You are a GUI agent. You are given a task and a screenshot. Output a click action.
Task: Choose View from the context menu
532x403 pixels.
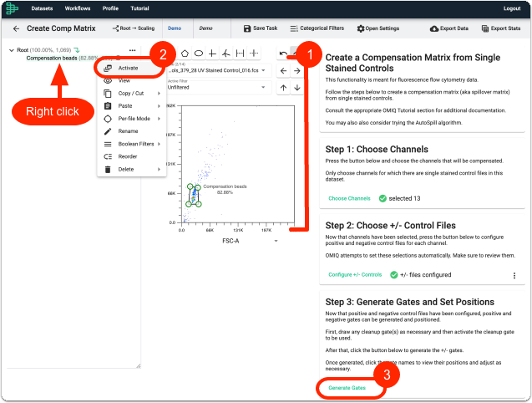tap(132, 80)
